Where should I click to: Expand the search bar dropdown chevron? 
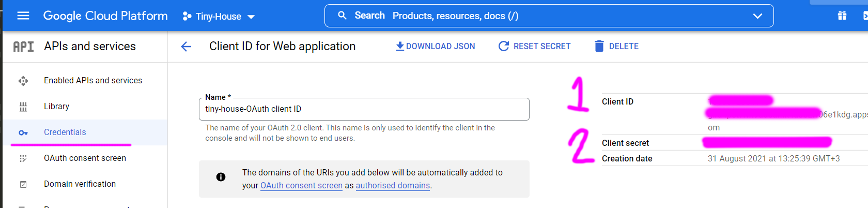point(757,16)
